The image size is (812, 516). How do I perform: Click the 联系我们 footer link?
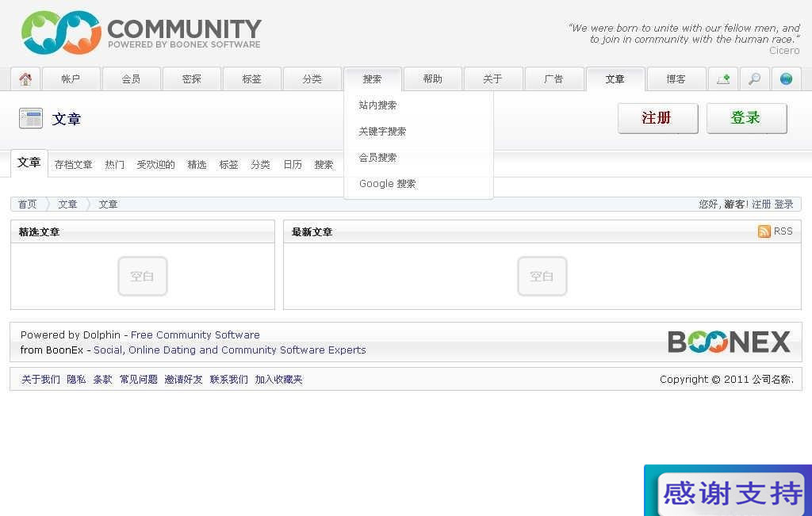229,380
